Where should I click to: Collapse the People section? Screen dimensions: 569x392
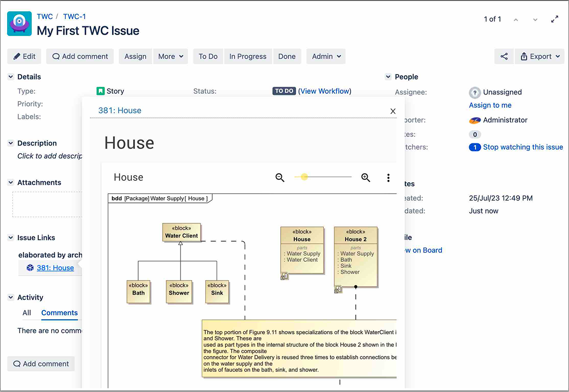tap(388, 77)
